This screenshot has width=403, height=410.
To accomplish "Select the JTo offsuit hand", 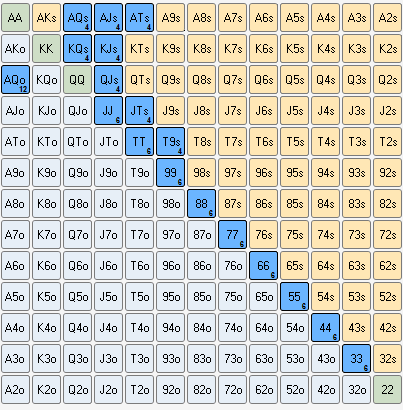I will 108,142.
